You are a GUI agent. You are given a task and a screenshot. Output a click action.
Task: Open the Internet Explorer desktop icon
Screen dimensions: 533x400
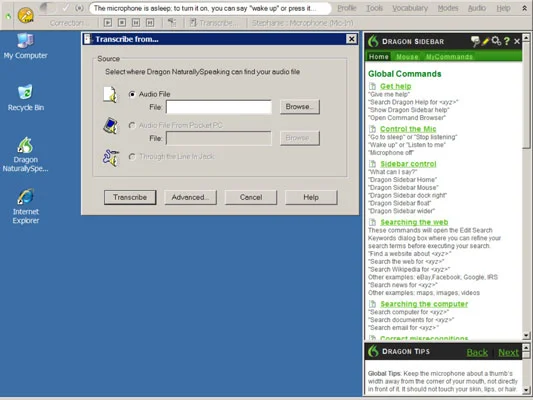[25, 206]
